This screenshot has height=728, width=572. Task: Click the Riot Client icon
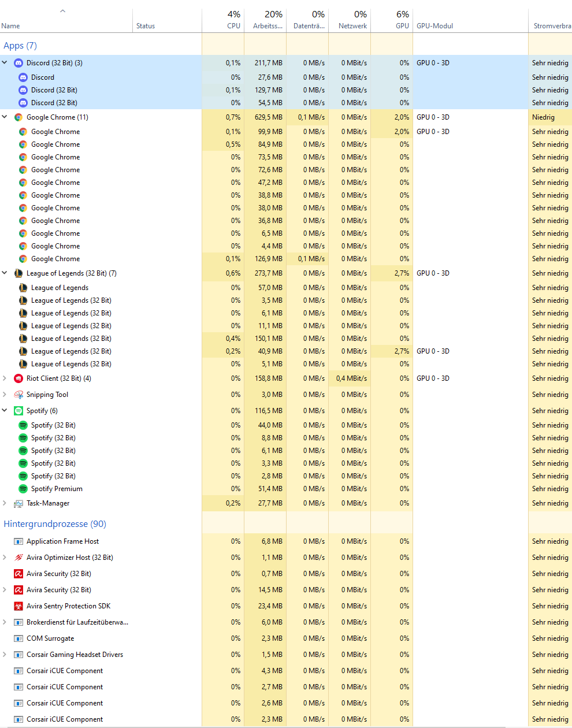pyautogui.click(x=18, y=378)
